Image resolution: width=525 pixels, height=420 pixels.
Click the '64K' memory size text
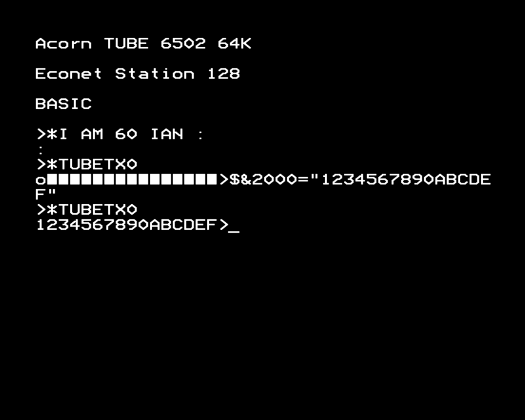tap(234, 43)
